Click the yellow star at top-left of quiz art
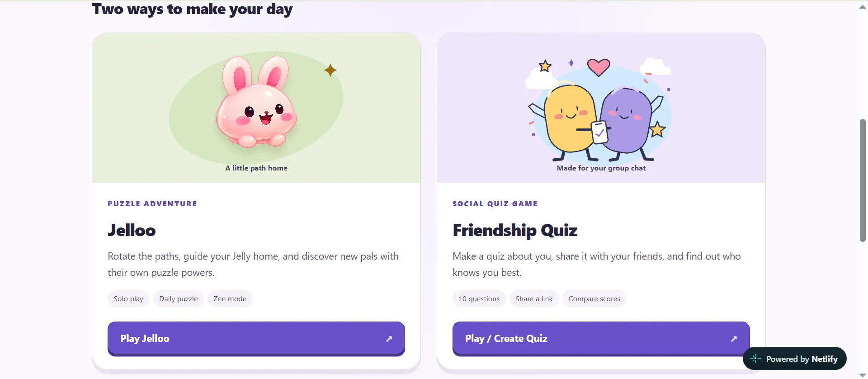Viewport: 868px width, 379px height. tap(545, 66)
